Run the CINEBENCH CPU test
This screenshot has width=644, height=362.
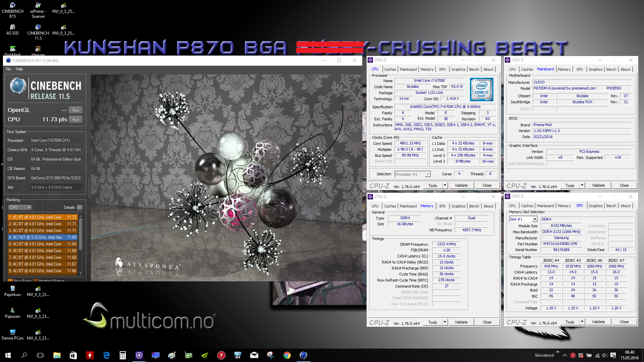click(76, 120)
